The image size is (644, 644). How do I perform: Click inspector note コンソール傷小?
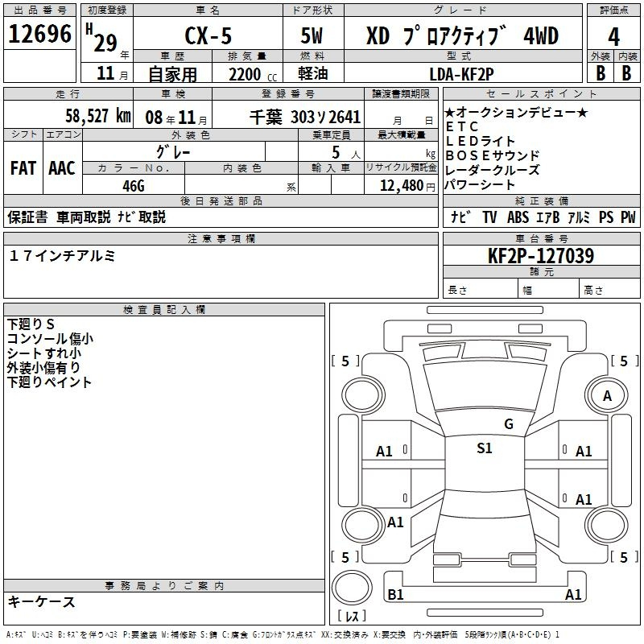50,339
